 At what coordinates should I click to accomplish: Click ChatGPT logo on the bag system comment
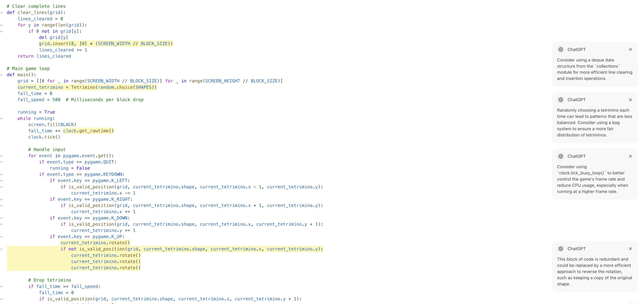pyautogui.click(x=561, y=100)
